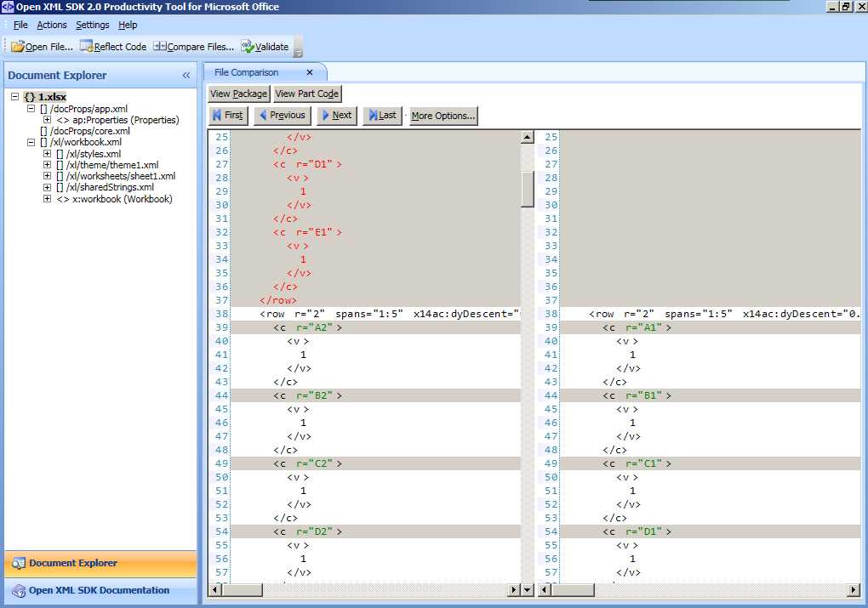Open the toolbar overflow options arrow
Image resolution: width=868 pixels, height=608 pixels.
298,53
